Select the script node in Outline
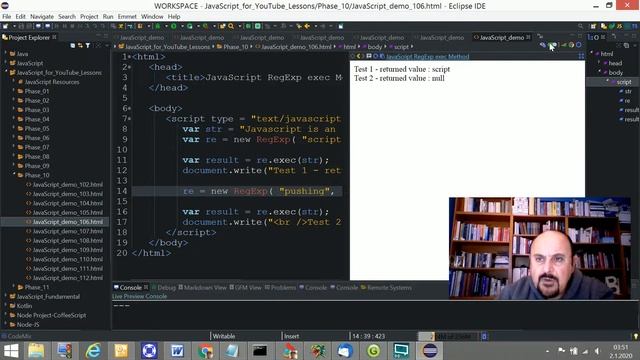Viewport: 640px width, 360px height. 624,82
